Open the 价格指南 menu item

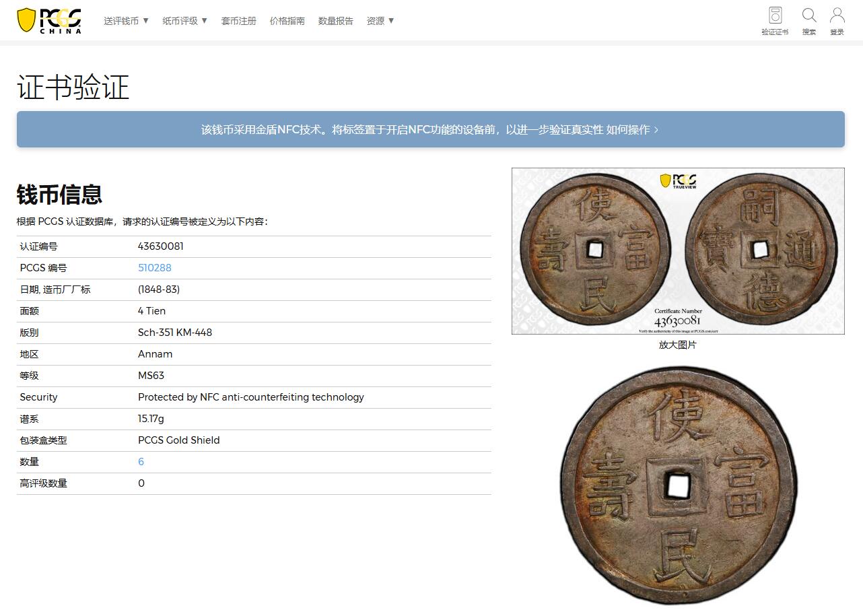[287, 21]
